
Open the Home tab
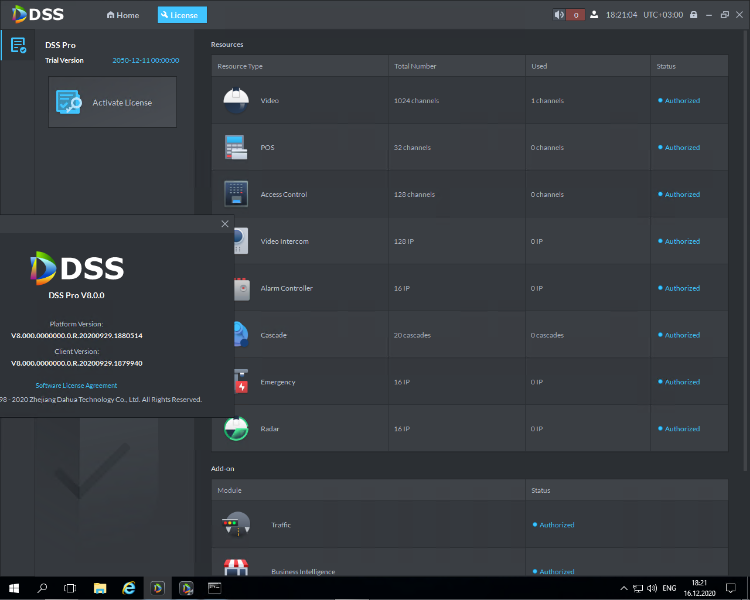[123, 15]
